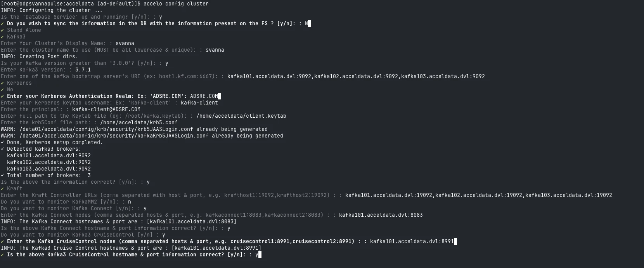
Task: Click the checkmark beside Kraft
Action: 2,188
